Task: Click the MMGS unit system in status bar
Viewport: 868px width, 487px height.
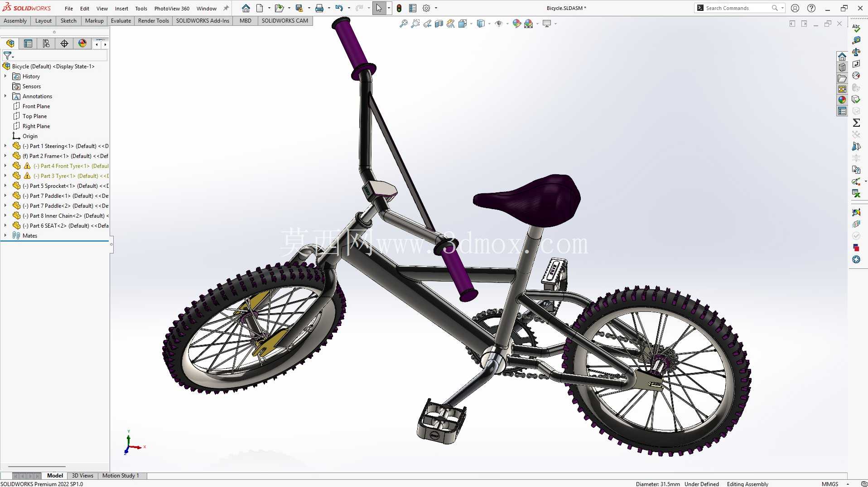Action: (829, 484)
